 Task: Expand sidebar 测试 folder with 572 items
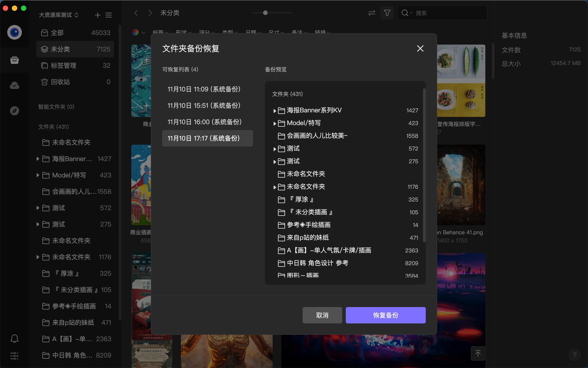pos(38,208)
